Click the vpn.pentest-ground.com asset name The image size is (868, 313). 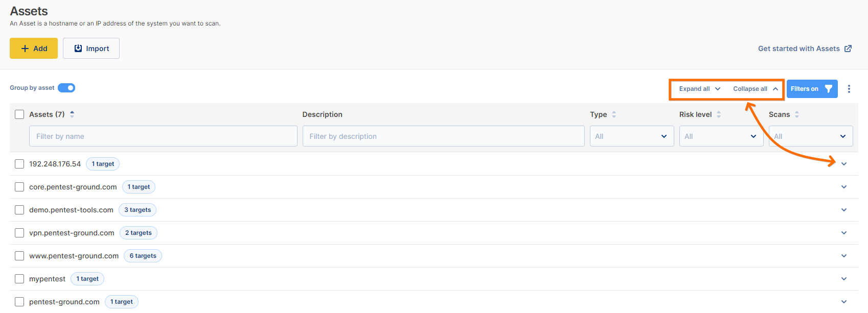click(x=72, y=233)
